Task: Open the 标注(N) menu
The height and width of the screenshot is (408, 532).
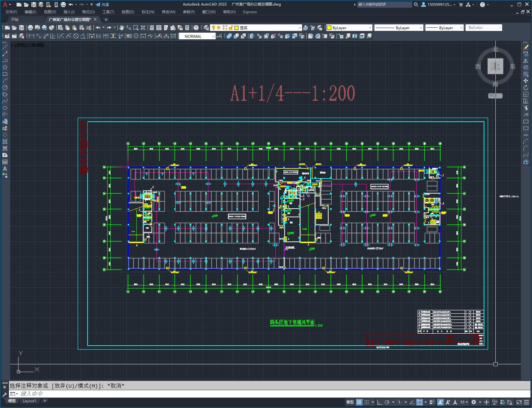Action: point(148,12)
